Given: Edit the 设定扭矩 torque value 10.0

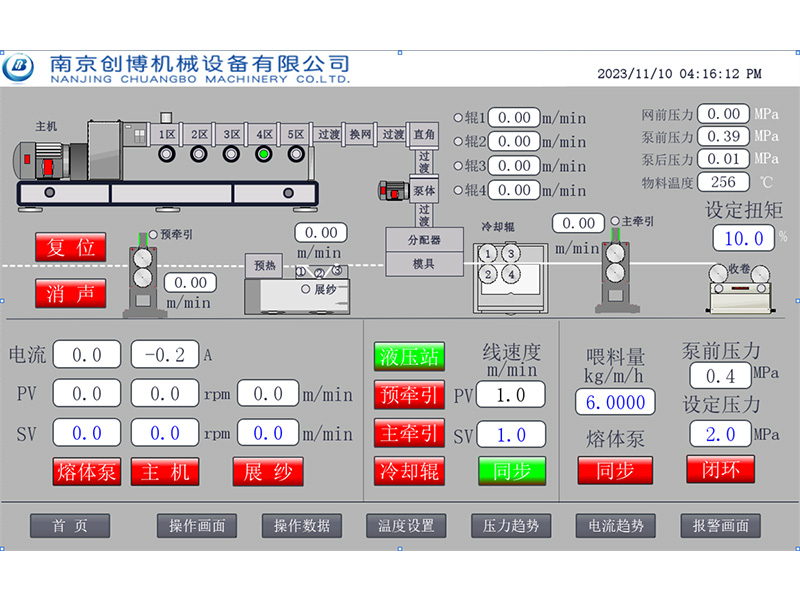Looking at the screenshot, I should [x=744, y=238].
